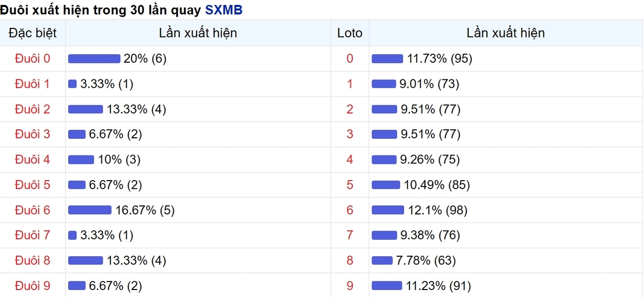Click the 7.78% (63) bar
The width and height of the screenshot is (644, 297).
(x=382, y=261)
